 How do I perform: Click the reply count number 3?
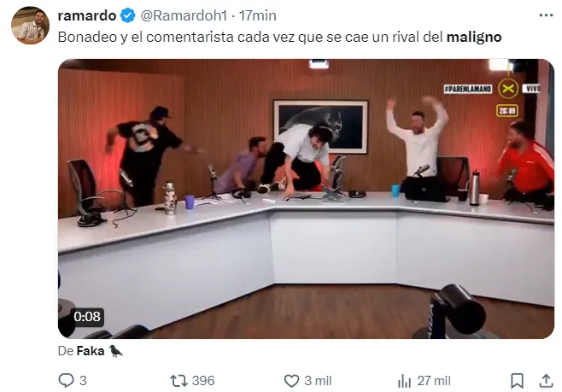(x=83, y=381)
